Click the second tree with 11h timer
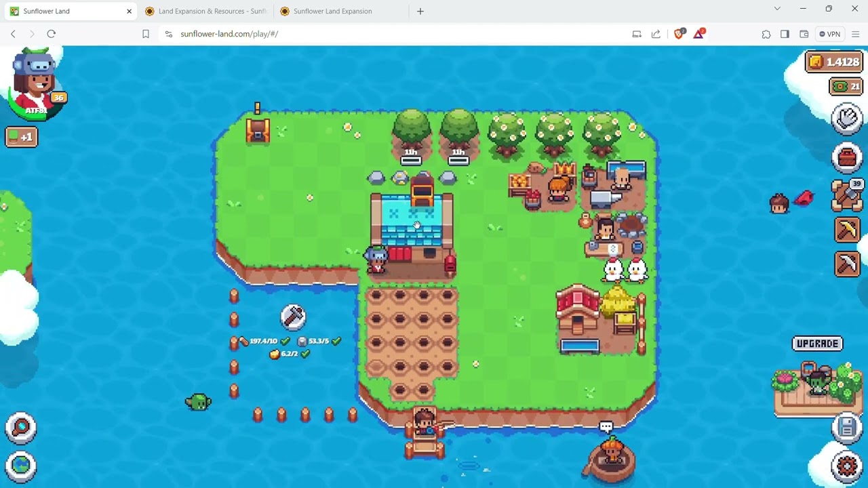Screen dimensions: 868x488 point(459,133)
